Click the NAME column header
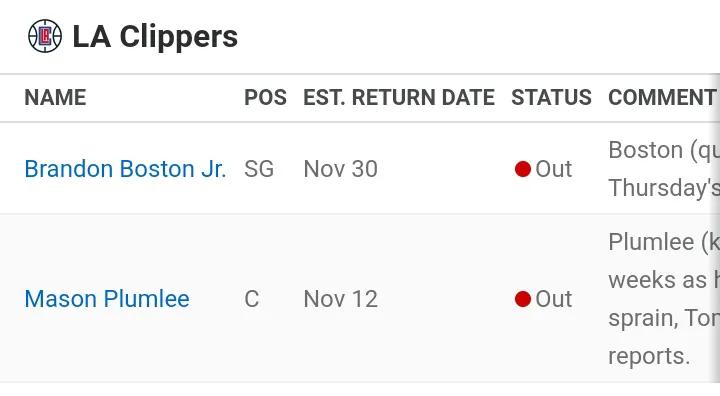This screenshot has height=396, width=720. (x=55, y=97)
